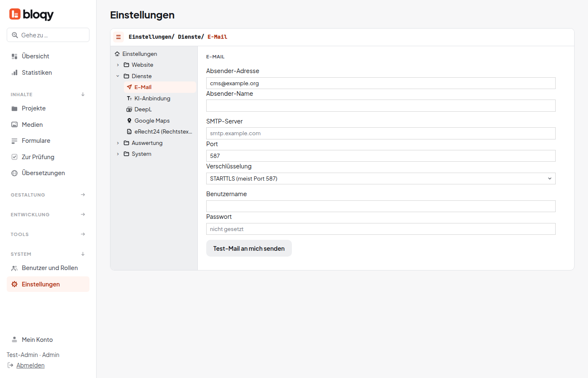Click the Statistiken bar chart icon

[14, 73]
